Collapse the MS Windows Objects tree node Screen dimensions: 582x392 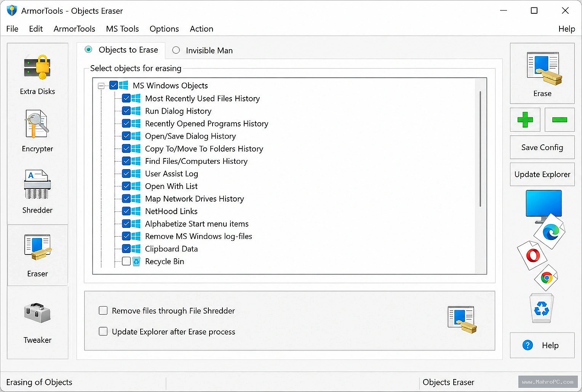pos(101,86)
